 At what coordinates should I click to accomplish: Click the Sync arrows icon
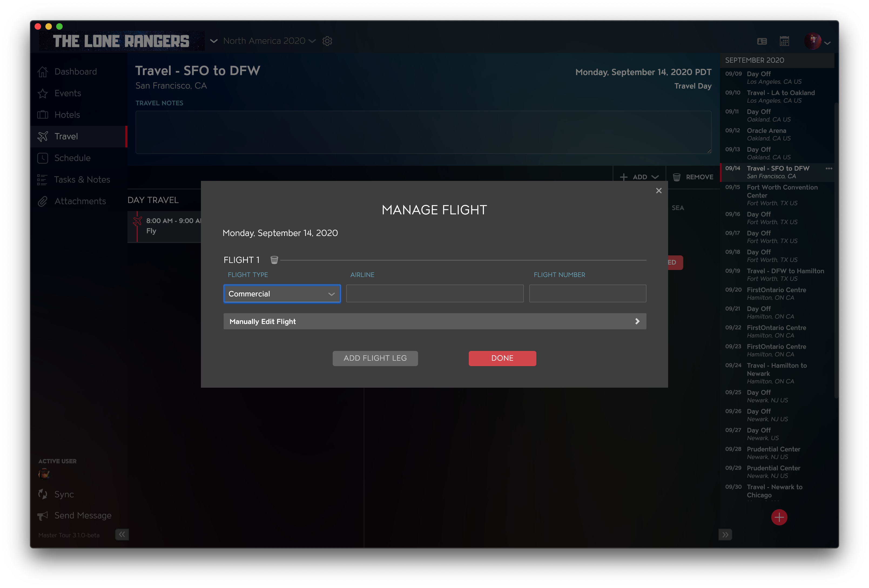click(43, 494)
